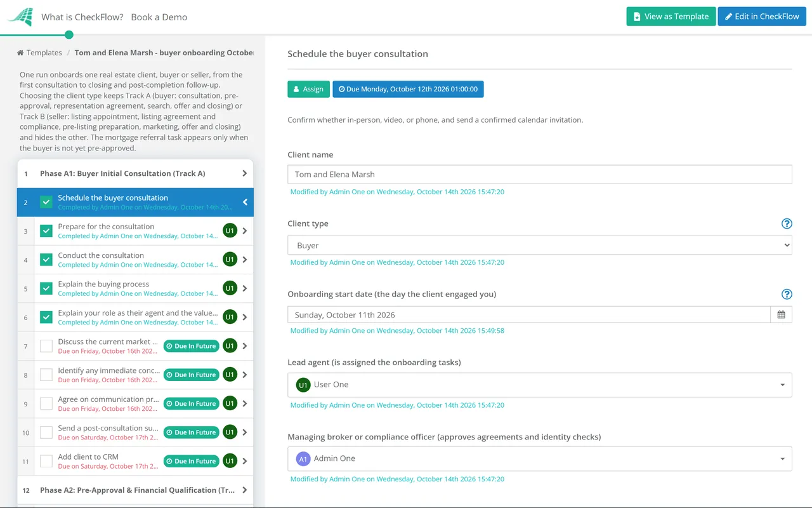Click Due In Future badge on Send a post-consultation row
The height and width of the screenshot is (508, 812).
pyautogui.click(x=191, y=432)
